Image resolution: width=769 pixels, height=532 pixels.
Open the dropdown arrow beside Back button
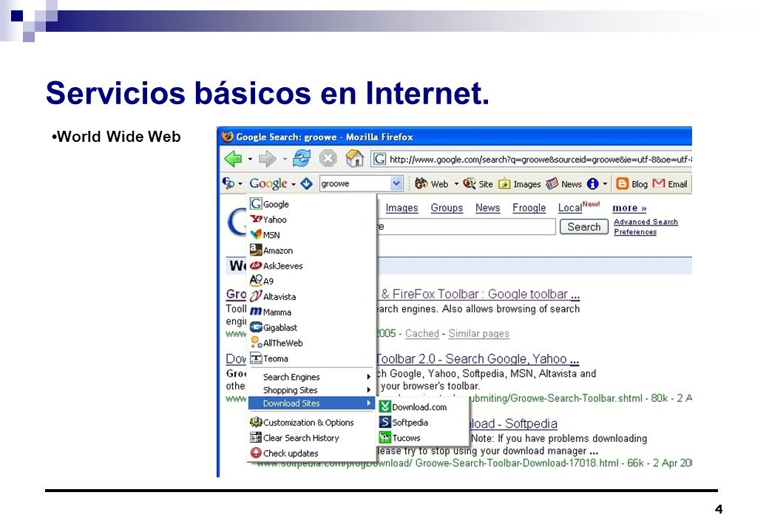250,159
